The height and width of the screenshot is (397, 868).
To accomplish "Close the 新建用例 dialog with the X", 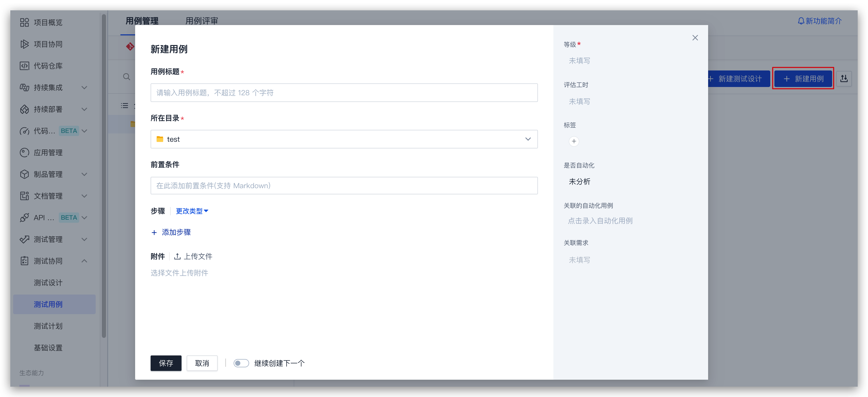I will point(695,38).
